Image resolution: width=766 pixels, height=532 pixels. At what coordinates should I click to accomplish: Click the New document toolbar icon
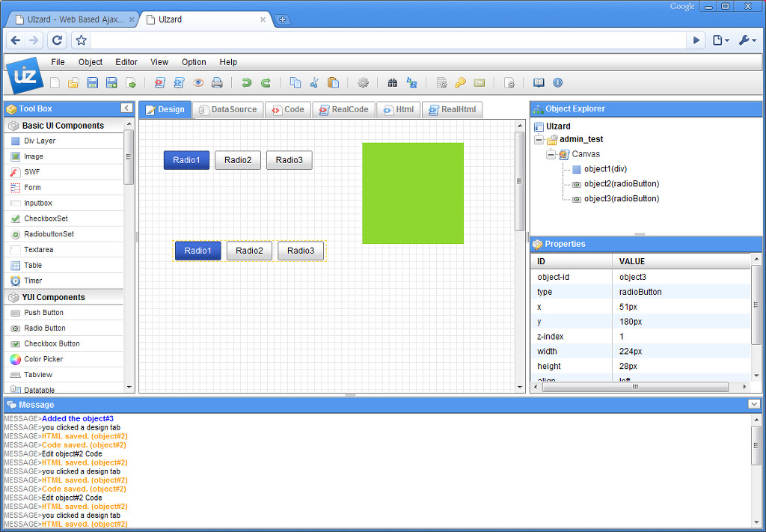[x=55, y=83]
